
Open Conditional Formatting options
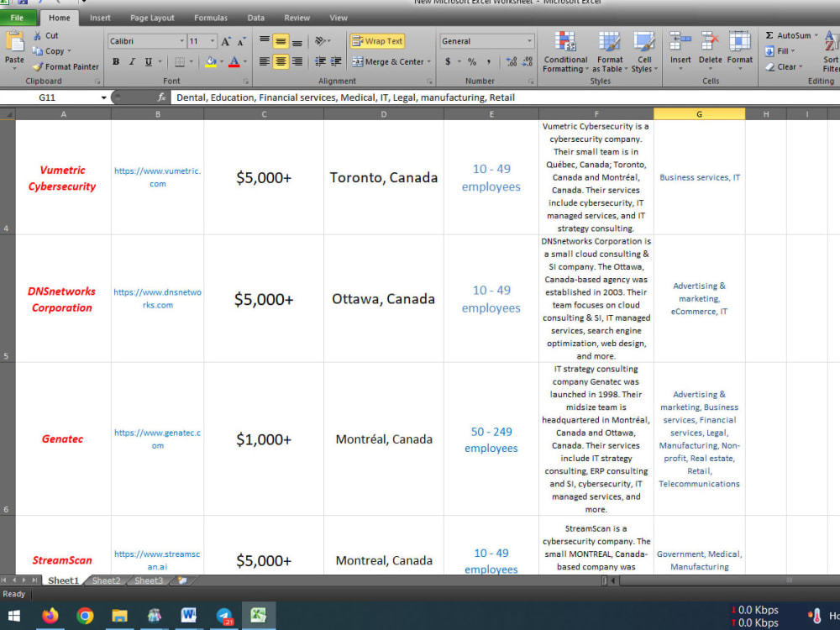(564, 52)
